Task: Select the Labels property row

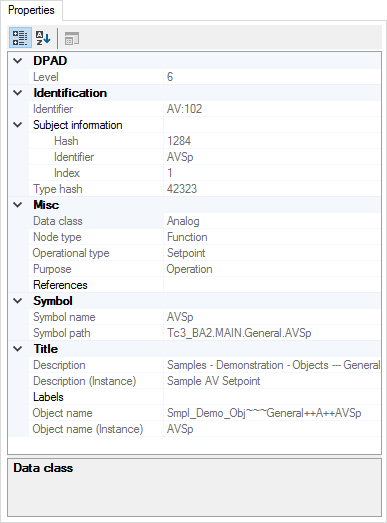Action: (205, 397)
